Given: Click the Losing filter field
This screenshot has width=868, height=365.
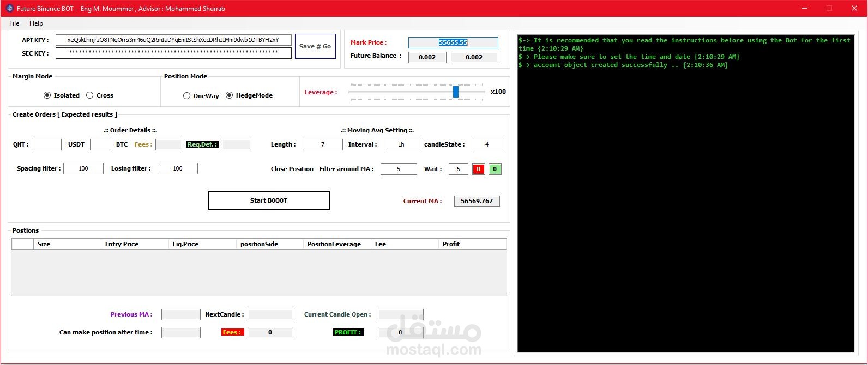Looking at the screenshot, I should point(178,168).
